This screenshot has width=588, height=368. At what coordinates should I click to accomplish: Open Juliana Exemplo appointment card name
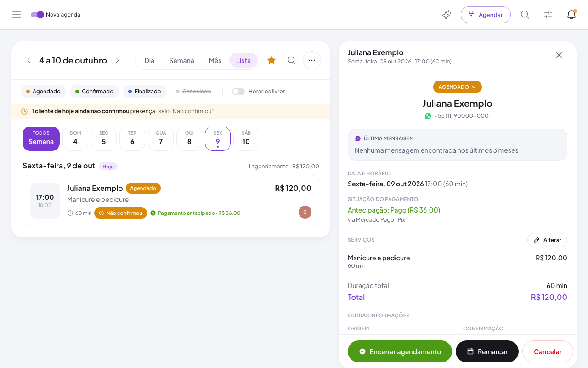95,188
